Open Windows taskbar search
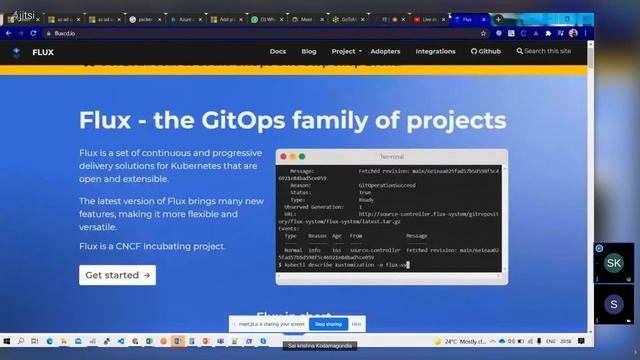 (21, 341)
